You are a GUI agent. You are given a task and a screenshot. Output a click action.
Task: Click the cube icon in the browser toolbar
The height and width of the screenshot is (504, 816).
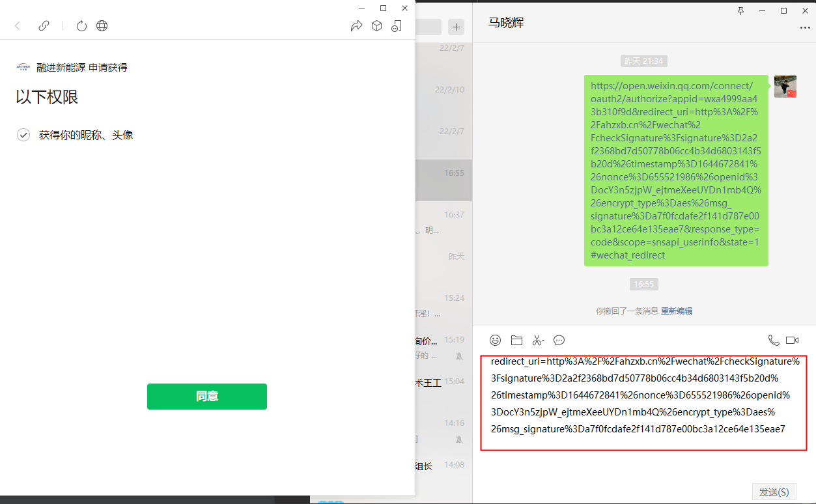click(x=376, y=26)
